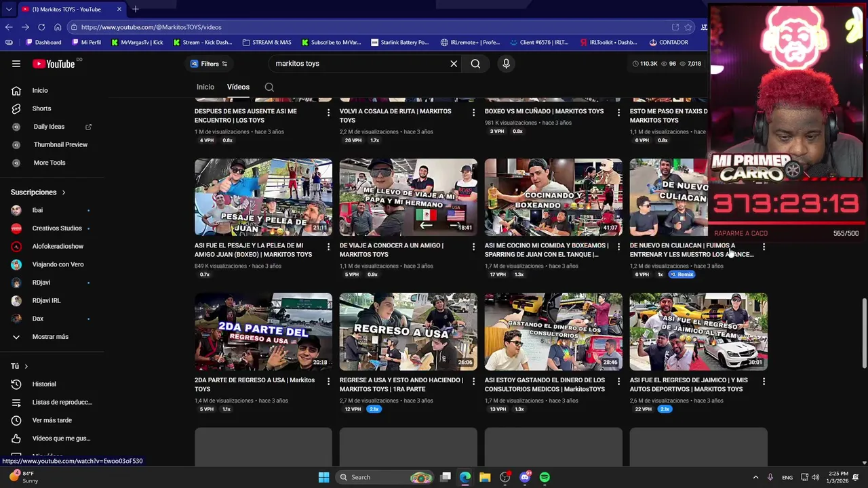868x488 pixels.
Task: Click the page vertical scrollbar thumb
Action: [x=864, y=333]
